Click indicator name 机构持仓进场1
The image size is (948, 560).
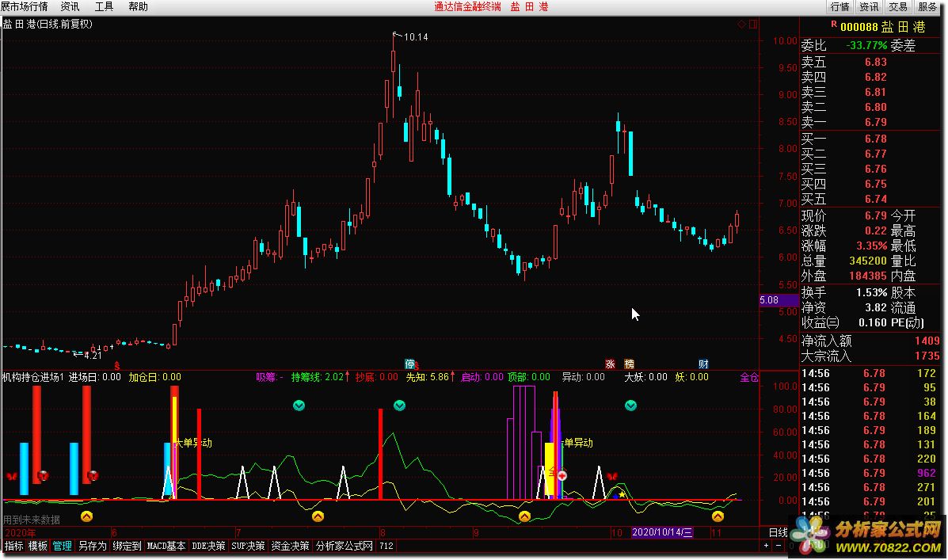[x=33, y=377]
